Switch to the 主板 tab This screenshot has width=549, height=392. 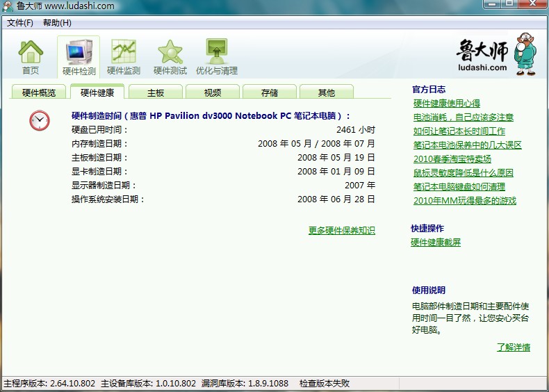pos(156,92)
